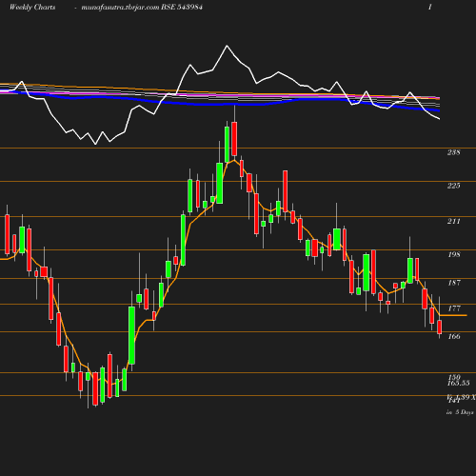Select the 211 price level label
The width and height of the screenshot is (476, 476).
454,221
